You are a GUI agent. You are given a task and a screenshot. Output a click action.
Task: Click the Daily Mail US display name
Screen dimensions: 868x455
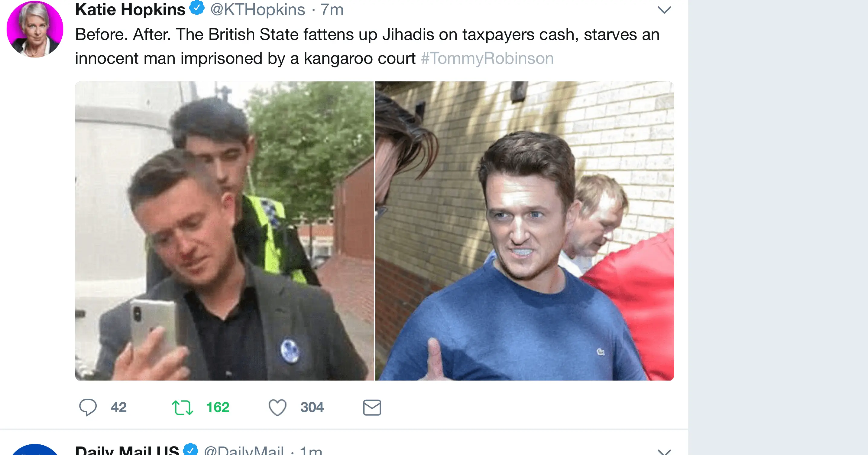tap(127, 450)
